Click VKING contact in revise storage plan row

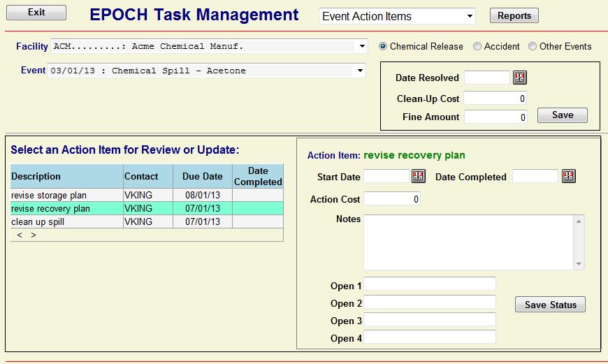click(x=148, y=195)
